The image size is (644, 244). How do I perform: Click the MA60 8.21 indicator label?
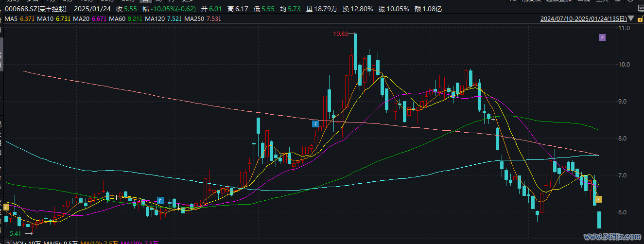pyautogui.click(x=125, y=19)
